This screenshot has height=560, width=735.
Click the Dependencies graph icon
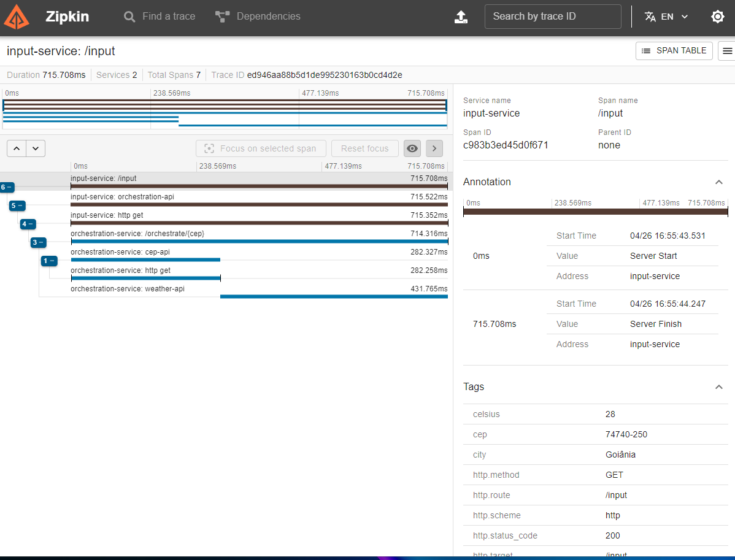click(x=222, y=17)
